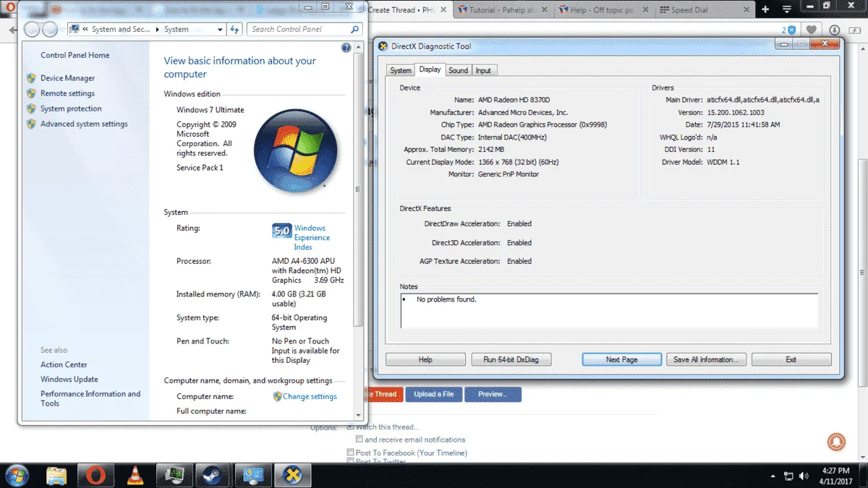Open the Windows Start button
Screen dimensions: 868x488
point(16,475)
